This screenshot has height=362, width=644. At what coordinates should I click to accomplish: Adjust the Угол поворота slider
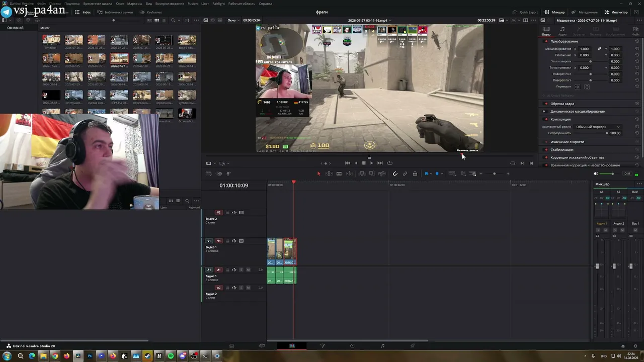click(x=590, y=61)
